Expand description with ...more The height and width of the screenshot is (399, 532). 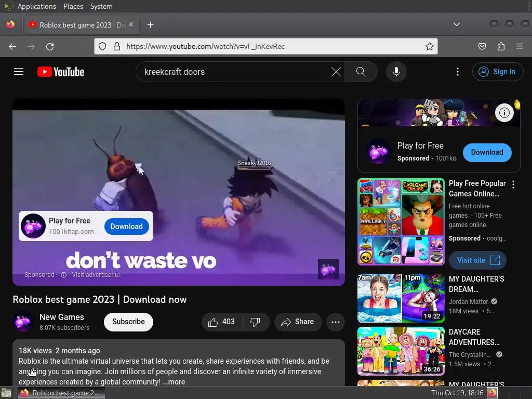(174, 382)
